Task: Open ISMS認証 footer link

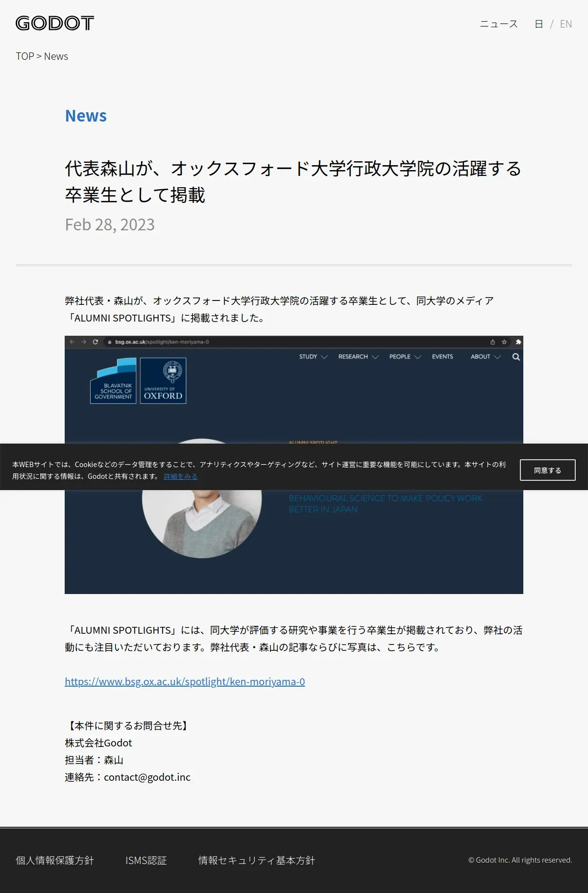Action: [x=146, y=860]
